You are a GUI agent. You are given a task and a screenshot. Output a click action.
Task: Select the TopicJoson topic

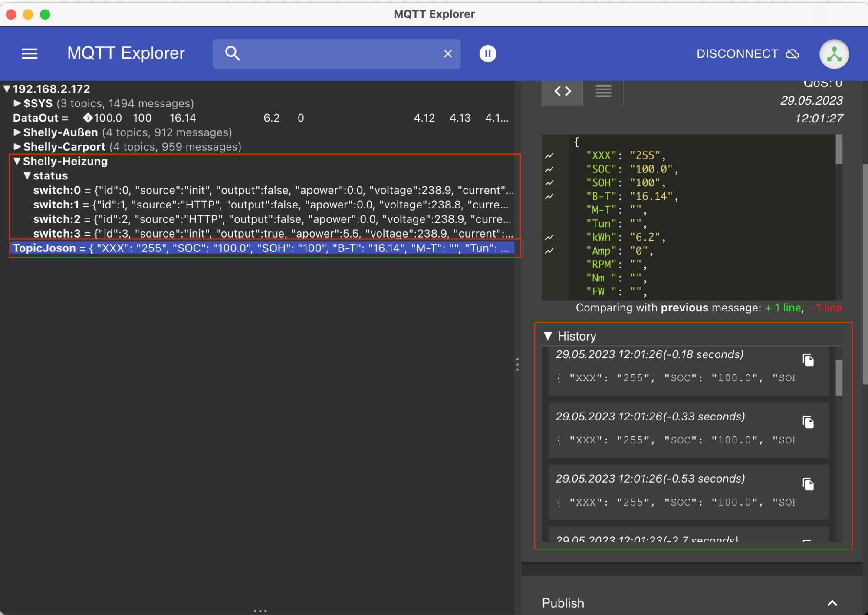44,248
